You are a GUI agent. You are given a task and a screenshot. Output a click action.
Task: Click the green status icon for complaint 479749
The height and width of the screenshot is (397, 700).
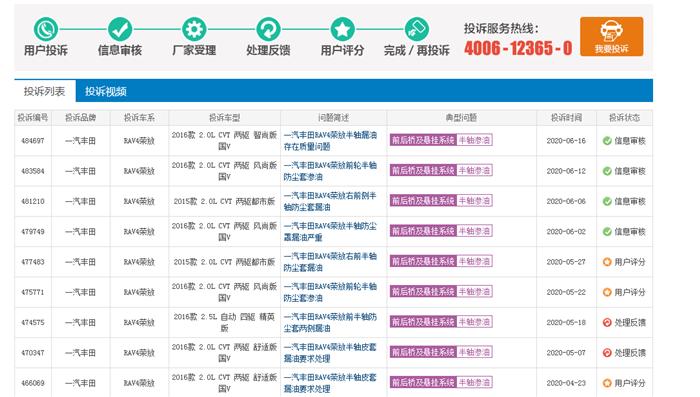607,232
